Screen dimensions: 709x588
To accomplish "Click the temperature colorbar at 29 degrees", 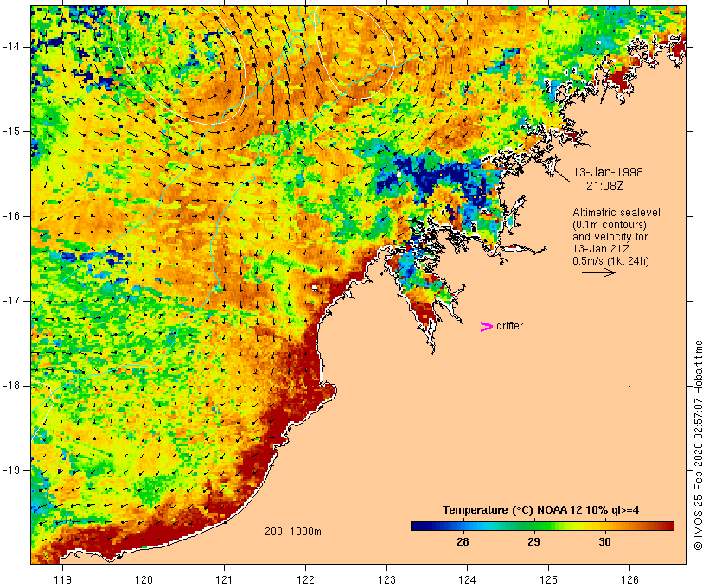I will pyautogui.click(x=534, y=526).
